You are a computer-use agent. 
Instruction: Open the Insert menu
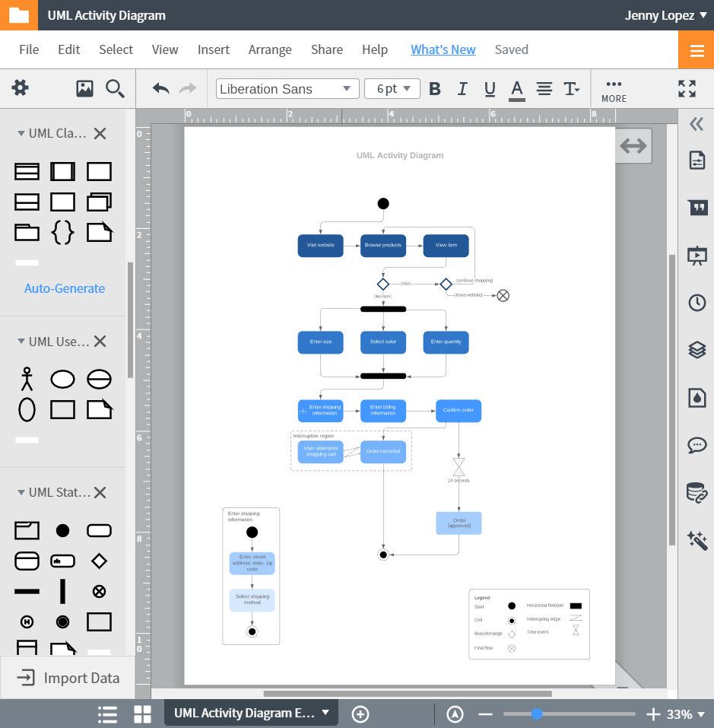tap(214, 49)
